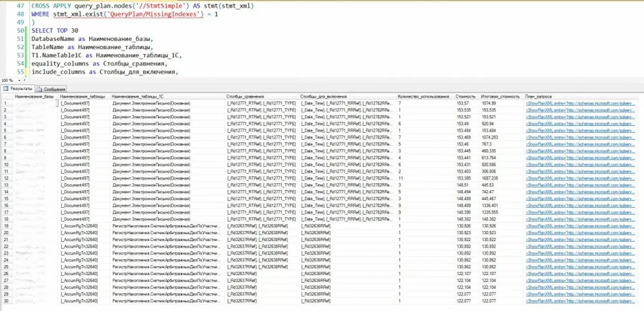644x311 pixels.
Task: Click total cost cell 1074,283
Action: coord(490,137)
